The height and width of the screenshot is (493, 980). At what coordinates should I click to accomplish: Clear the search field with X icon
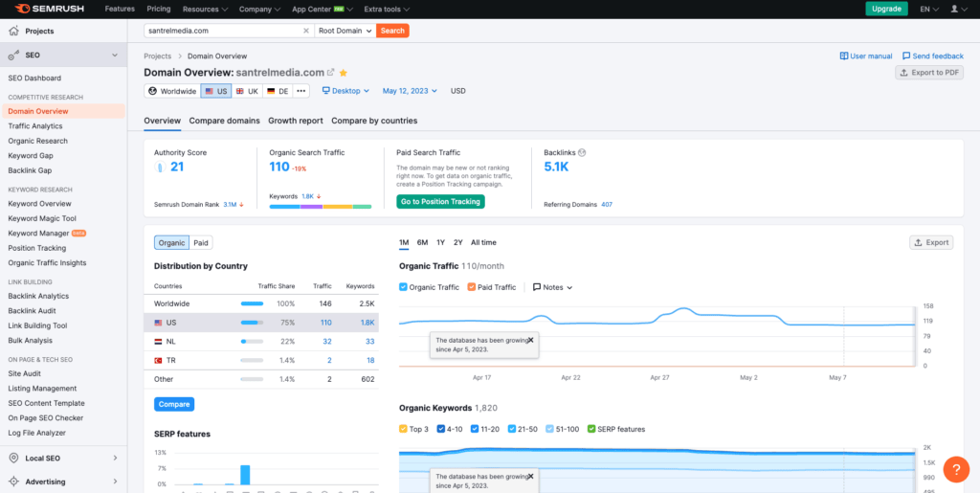pyautogui.click(x=306, y=31)
